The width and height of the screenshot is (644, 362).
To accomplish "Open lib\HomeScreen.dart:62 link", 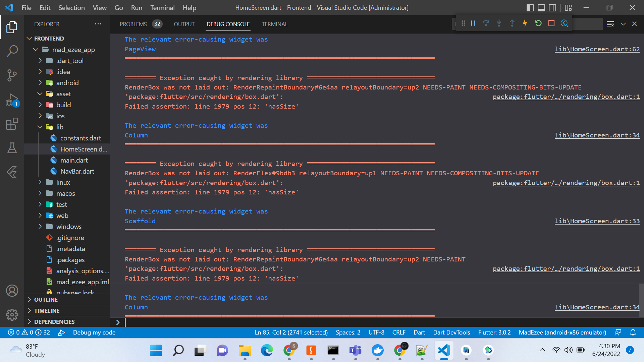I will coord(597,49).
